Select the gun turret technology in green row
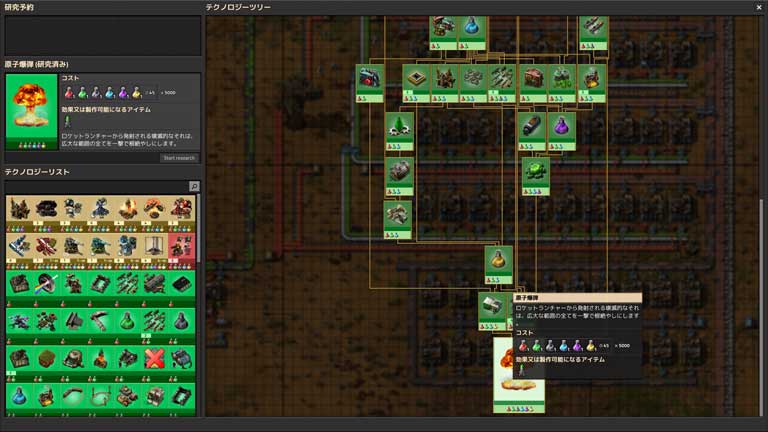 73,287
